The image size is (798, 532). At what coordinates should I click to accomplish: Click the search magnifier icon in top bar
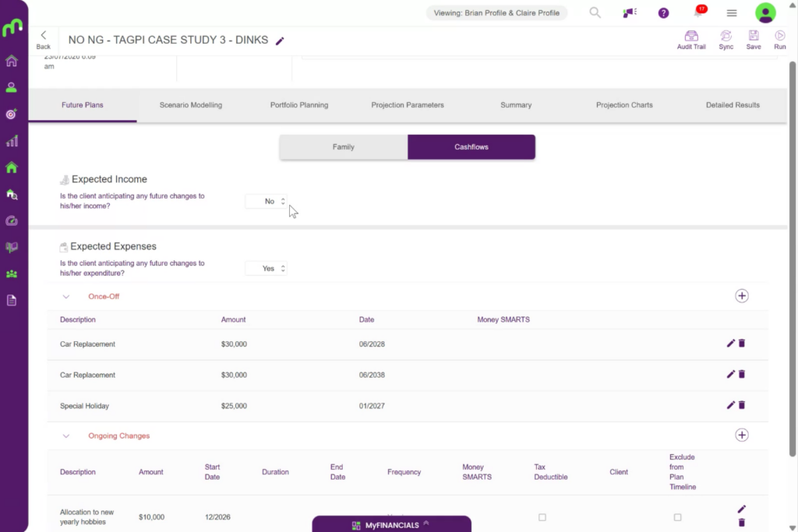(x=595, y=12)
